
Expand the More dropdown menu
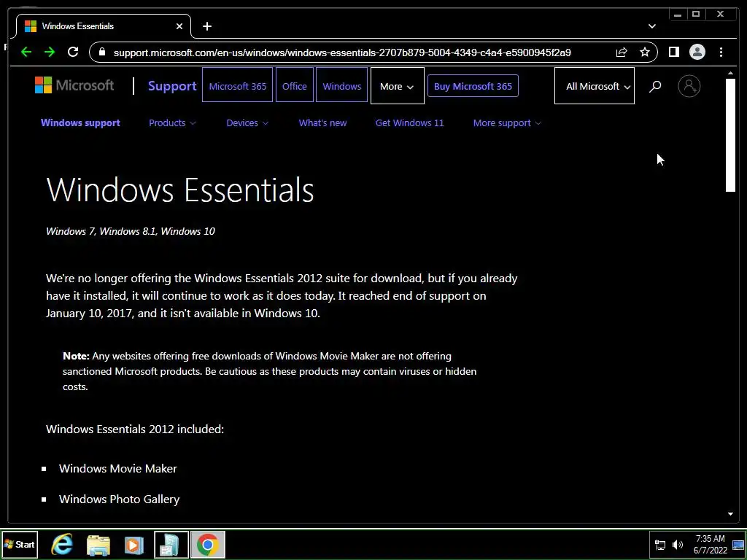(398, 86)
